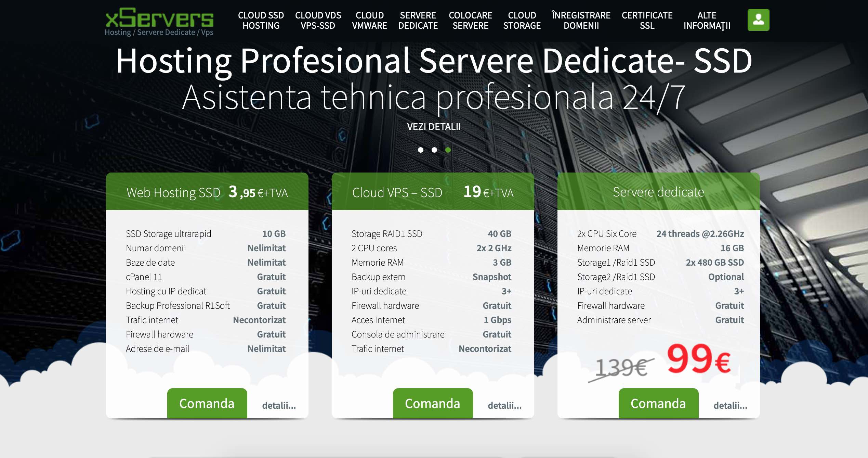Select the second carousel slide dot
Image resolution: width=868 pixels, height=458 pixels.
(434, 150)
